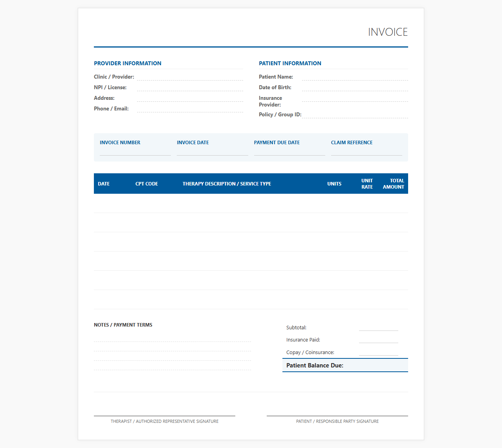
Task: Click the PAYMENT DUE DATE label
Action: coord(277,143)
